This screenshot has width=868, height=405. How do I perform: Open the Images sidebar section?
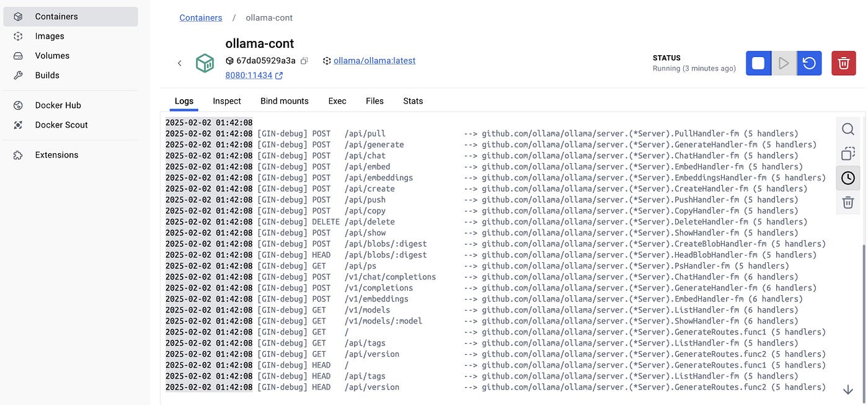71,36
